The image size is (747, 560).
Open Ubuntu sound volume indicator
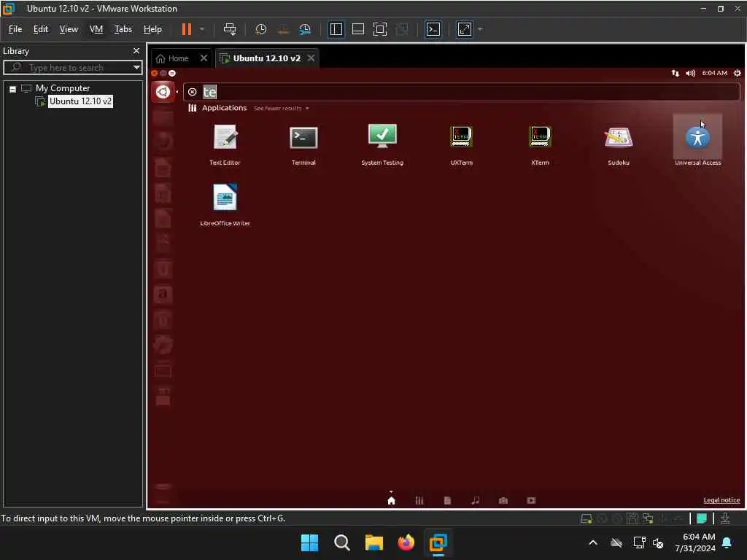tap(690, 73)
